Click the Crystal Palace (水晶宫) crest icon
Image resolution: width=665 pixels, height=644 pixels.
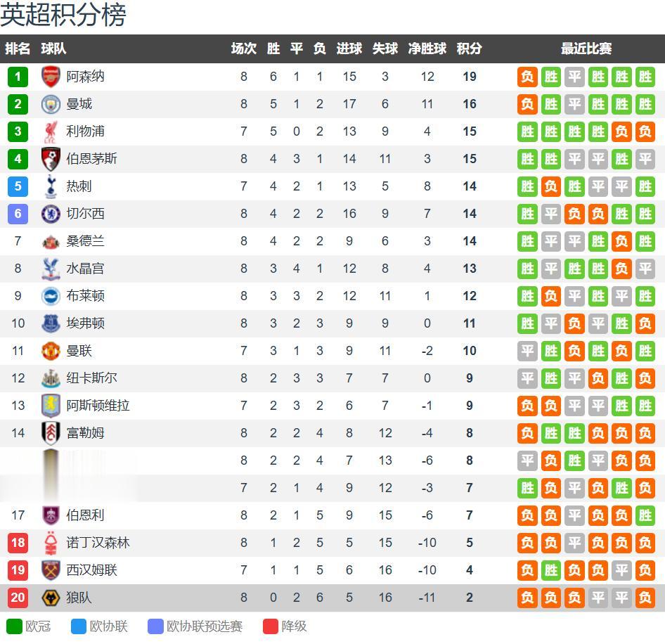pyautogui.click(x=51, y=269)
